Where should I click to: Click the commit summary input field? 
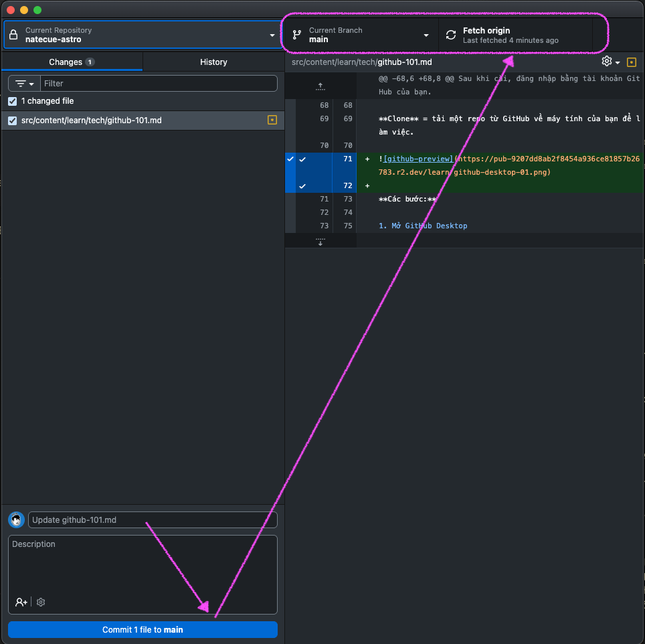coord(153,520)
